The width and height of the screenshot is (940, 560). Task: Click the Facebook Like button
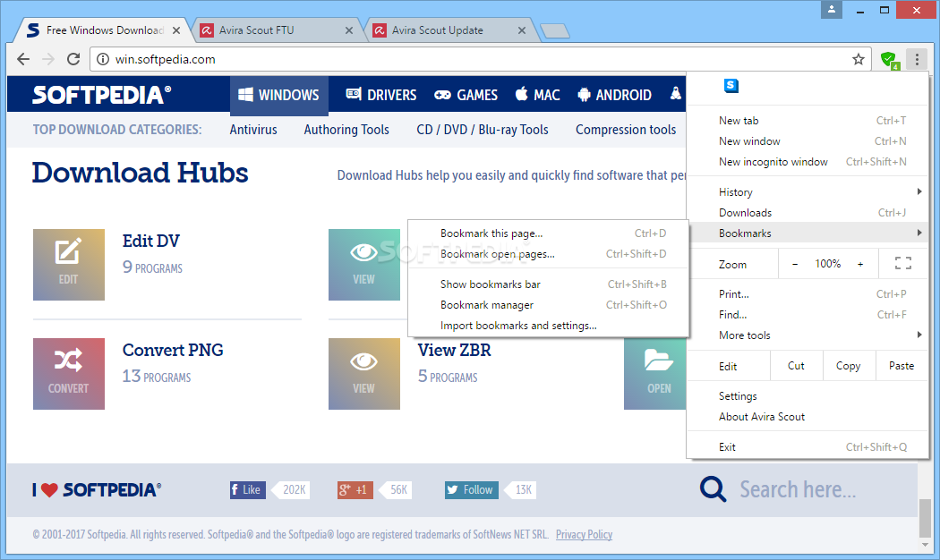pyautogui.click(x=248, y=490)
